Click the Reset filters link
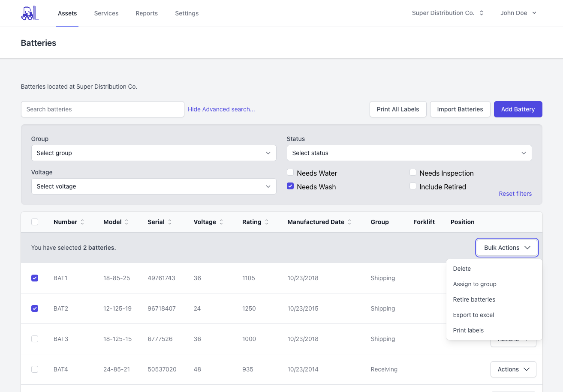 coord(515,194)
